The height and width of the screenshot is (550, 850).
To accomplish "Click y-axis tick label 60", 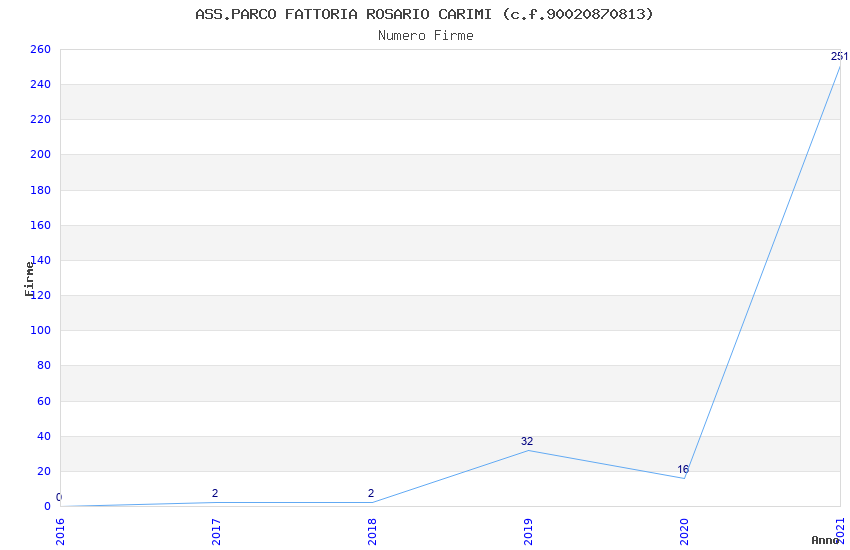I will 44,402.
